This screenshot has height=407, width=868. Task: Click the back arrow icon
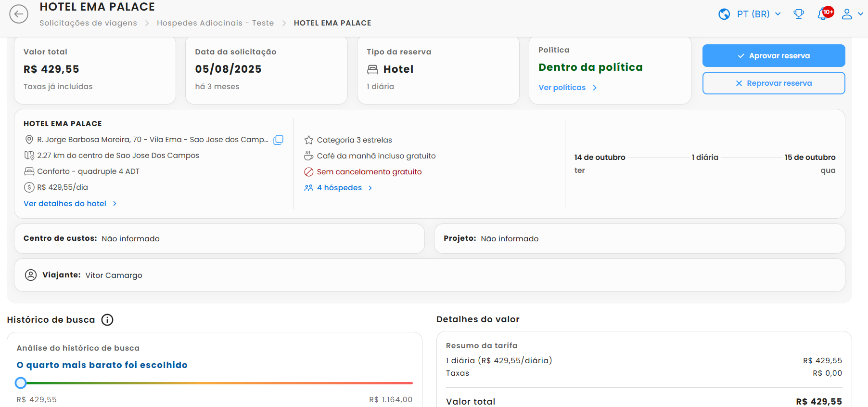click(x=19, y=14)
